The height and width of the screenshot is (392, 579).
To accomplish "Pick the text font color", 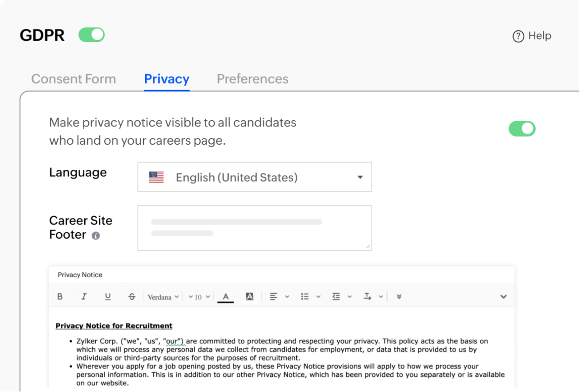I will click(x=226, y=296).
